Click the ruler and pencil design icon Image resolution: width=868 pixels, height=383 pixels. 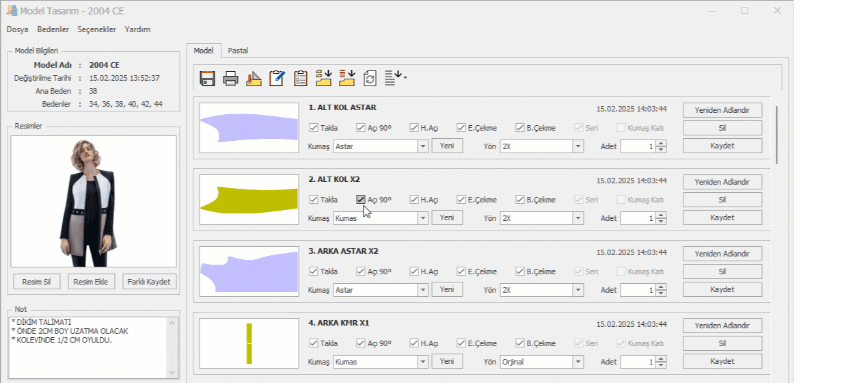pos(254,79)
